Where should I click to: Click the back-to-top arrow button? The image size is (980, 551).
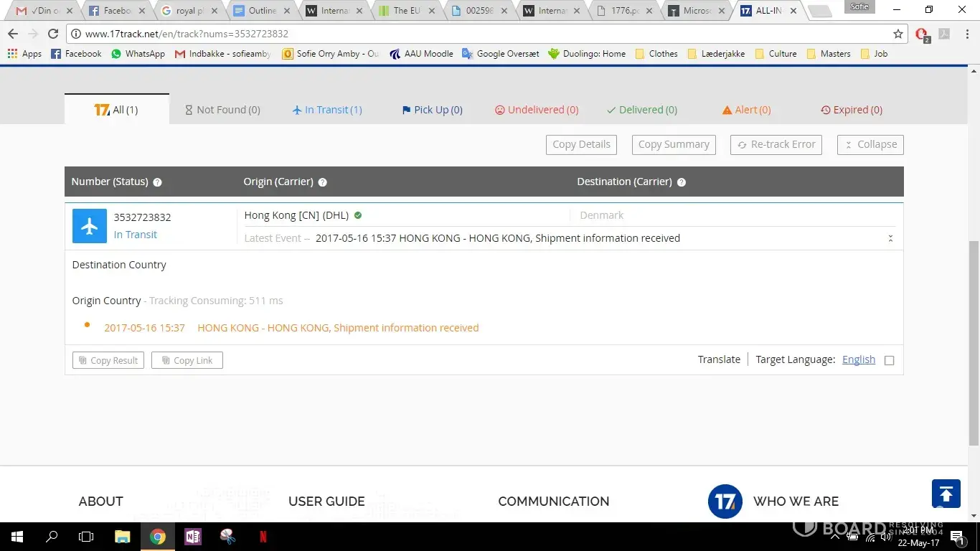point(946,494)
